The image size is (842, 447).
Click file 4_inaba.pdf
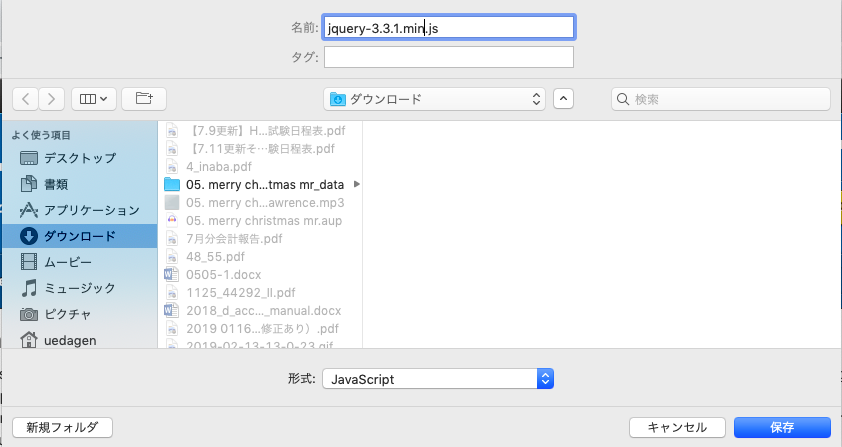pyautogui.click(x=260, y=167)
